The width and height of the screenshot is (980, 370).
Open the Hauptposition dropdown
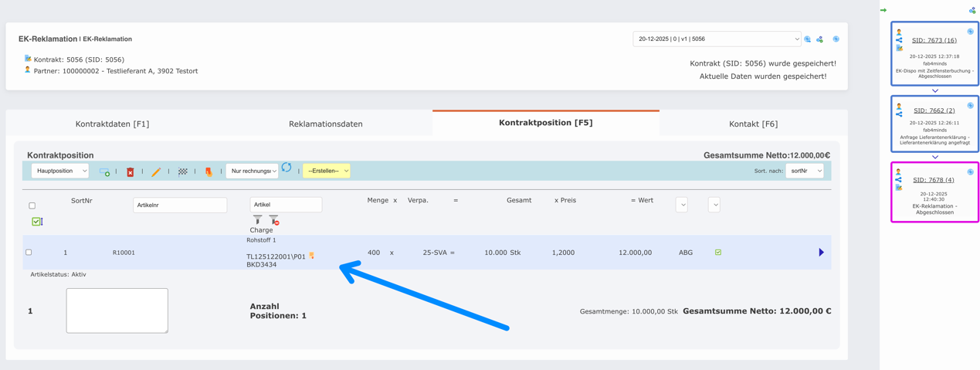pos(59,171)
